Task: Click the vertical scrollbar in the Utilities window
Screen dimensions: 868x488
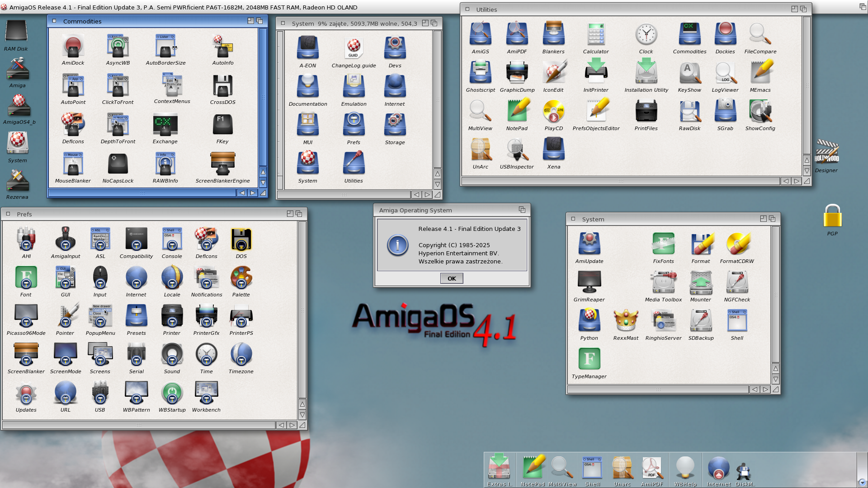Action: click(x=806, y=86)
